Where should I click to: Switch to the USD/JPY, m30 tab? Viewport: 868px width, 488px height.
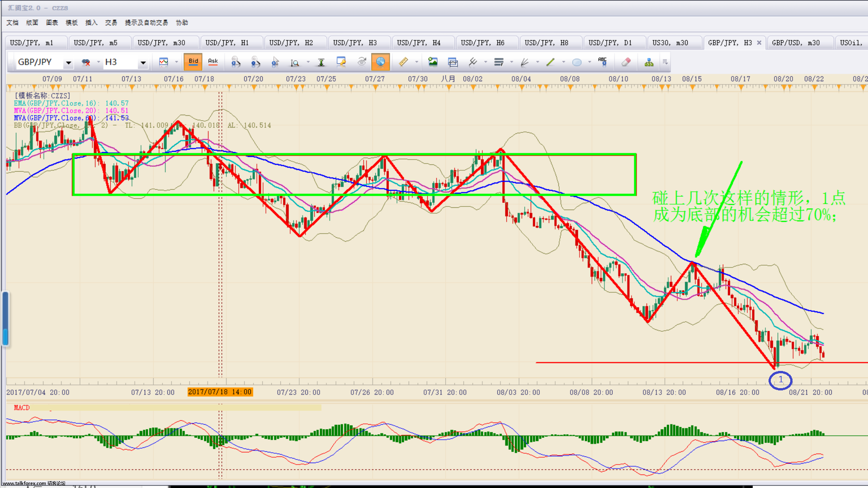coord(166,43)
